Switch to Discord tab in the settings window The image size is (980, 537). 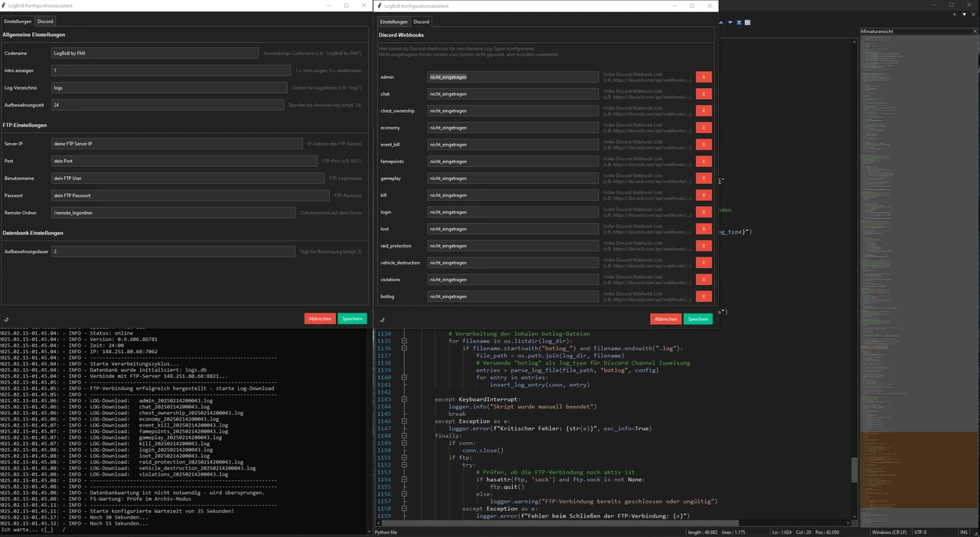pyautogui.click(x=45, y=21)
